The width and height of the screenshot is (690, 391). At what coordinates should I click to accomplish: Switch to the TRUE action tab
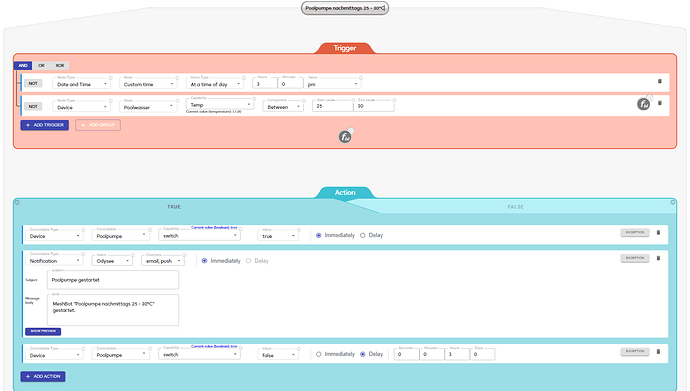[x=174, y=207]
